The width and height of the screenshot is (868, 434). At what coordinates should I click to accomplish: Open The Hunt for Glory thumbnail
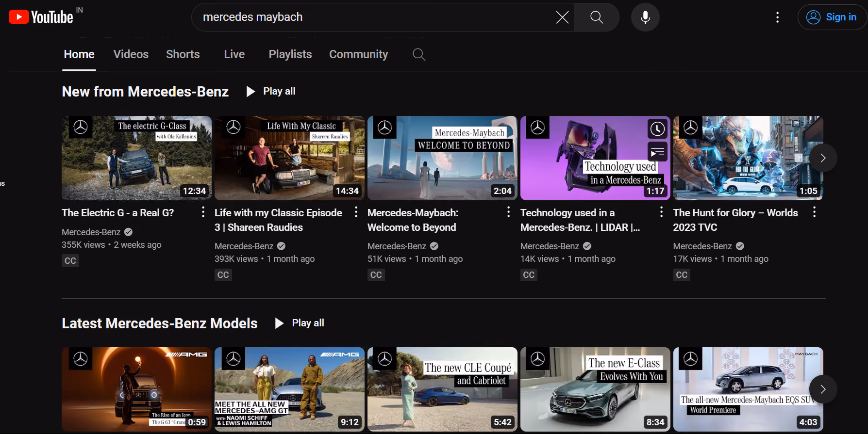coord(748,158)
